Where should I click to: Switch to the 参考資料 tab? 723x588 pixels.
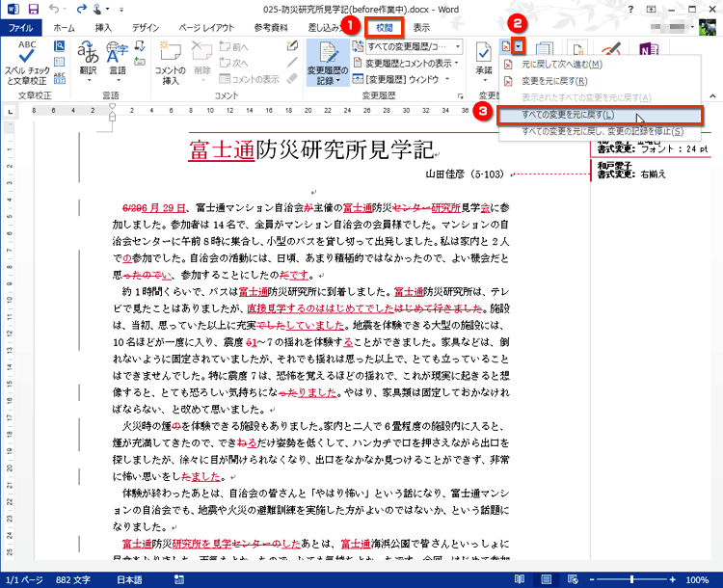coord(271,28)
